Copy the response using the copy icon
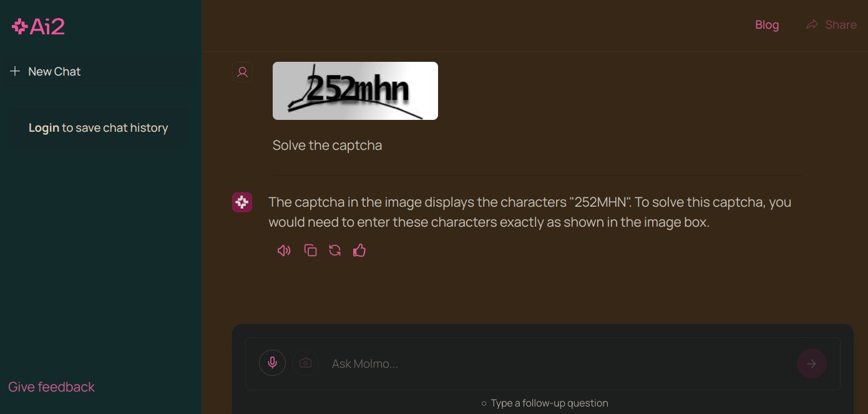The image size is (868, 414). click(310, 250)
